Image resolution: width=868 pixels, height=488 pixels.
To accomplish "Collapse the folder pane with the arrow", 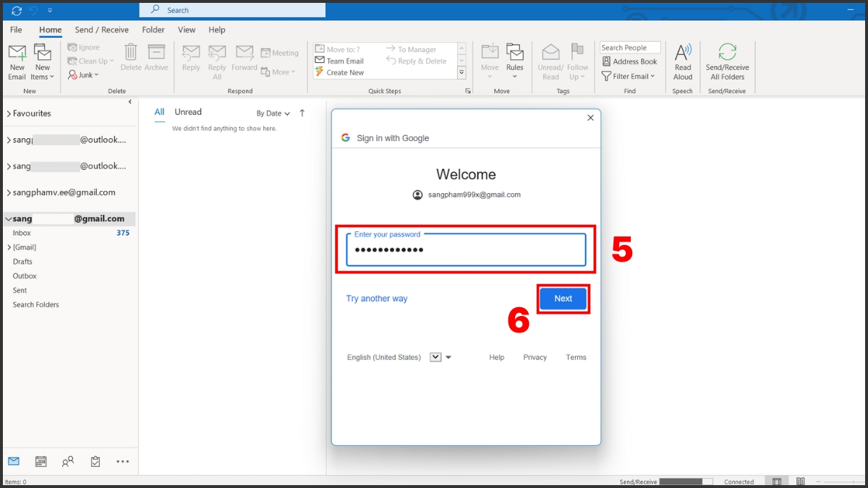I will point(130,102).
